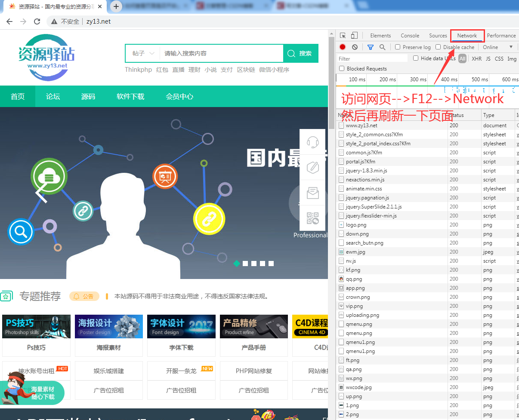
Task: Click the 区块链 hot search link
Action: tap(246, 70)
